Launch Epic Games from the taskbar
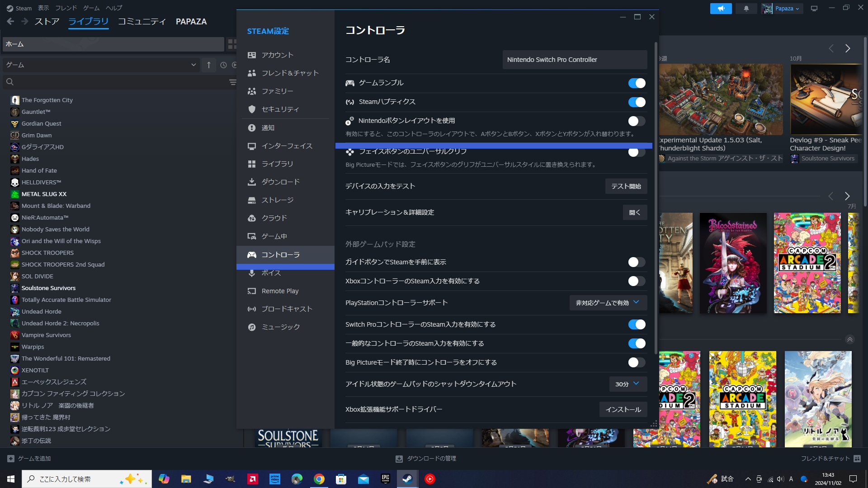This screenshot has height=488, width=868. point(385,479)
